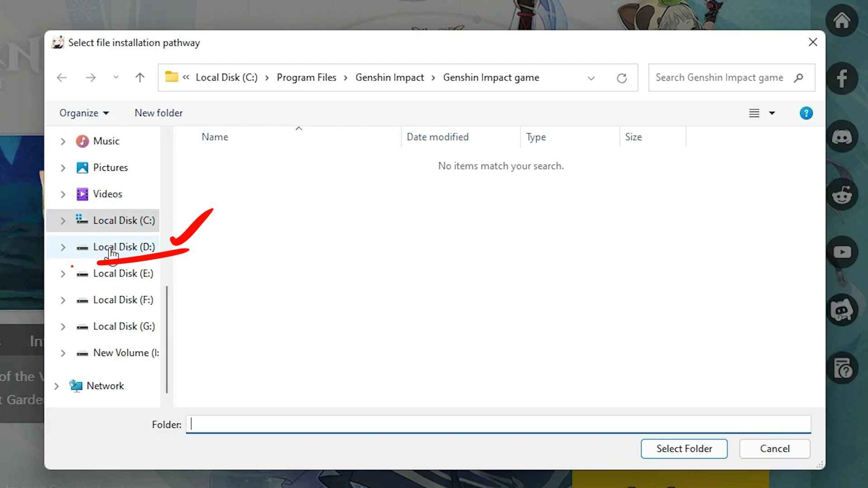This screenshot has height=488, width=868.
Task: Click New folder in the toolbar
Action: [x=159, y=113]
